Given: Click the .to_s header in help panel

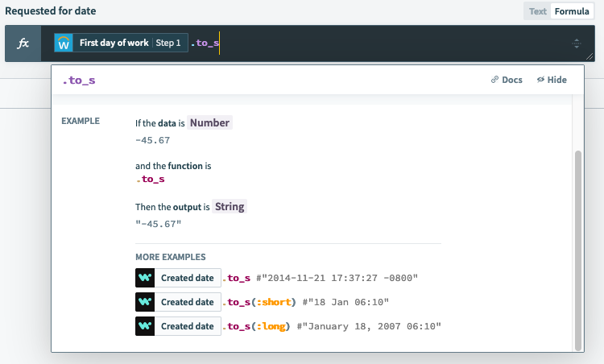Looking at the screenshot, I should (79, 80).
